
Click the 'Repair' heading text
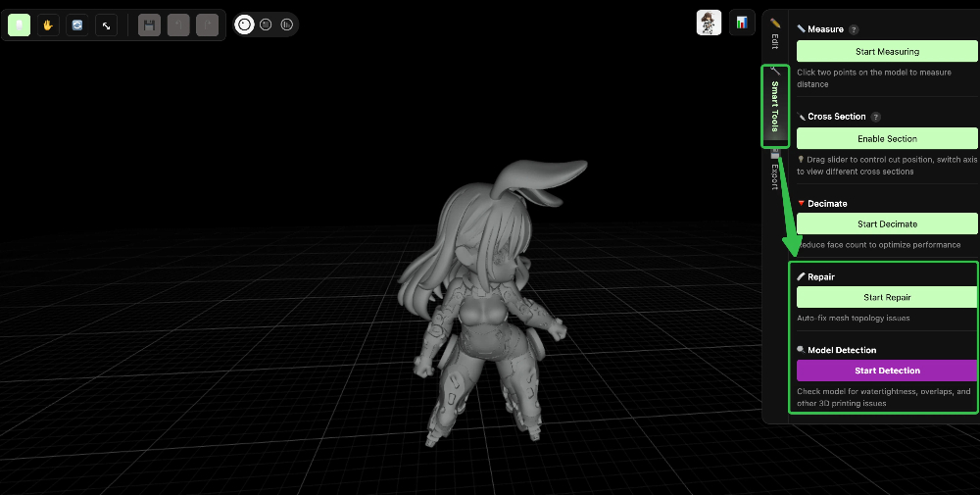(x=820, y=276)
